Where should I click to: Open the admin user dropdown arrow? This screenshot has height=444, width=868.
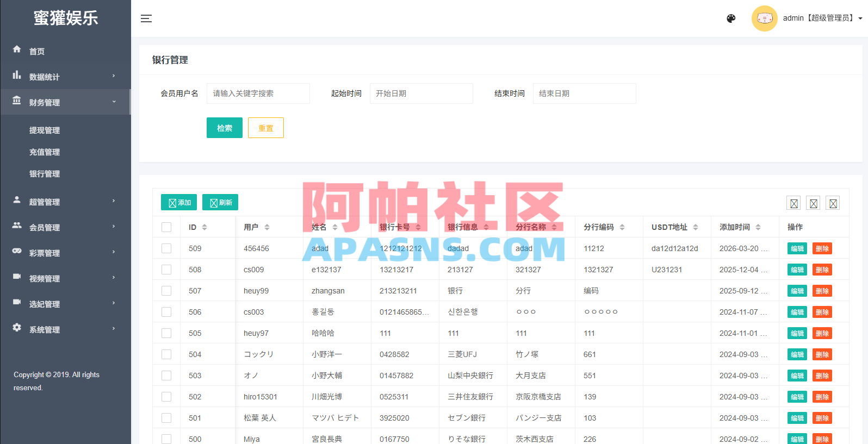pos(860,18)
